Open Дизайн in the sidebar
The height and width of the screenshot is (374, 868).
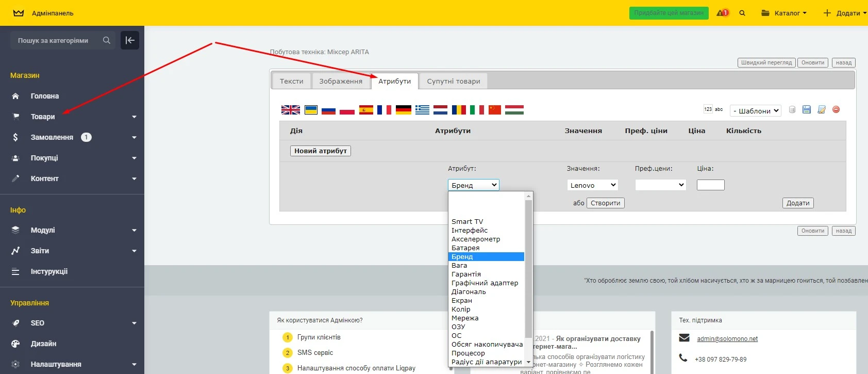(72, 344)
